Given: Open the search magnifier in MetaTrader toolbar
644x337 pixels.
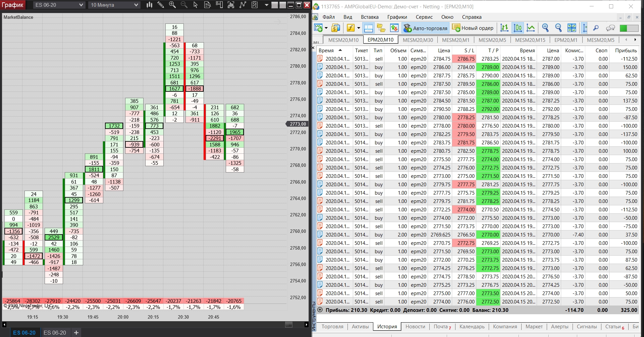Looking at the screenshot, I should [596, 28].
